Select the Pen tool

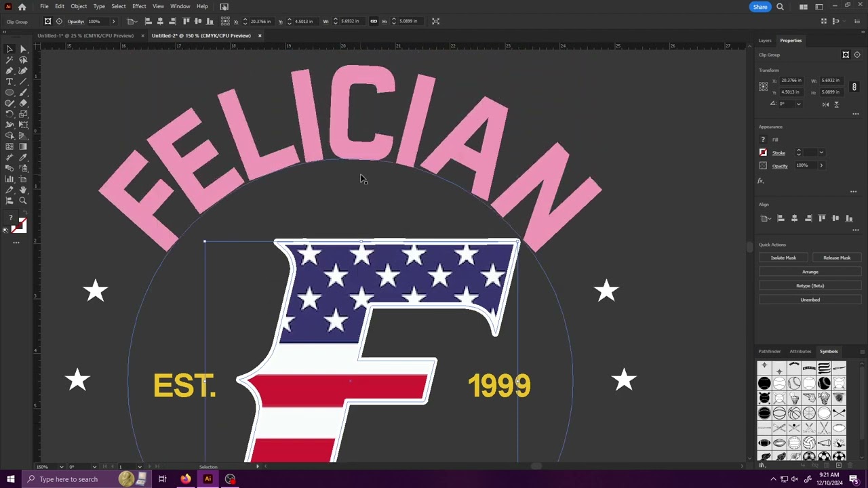(9, 70)
